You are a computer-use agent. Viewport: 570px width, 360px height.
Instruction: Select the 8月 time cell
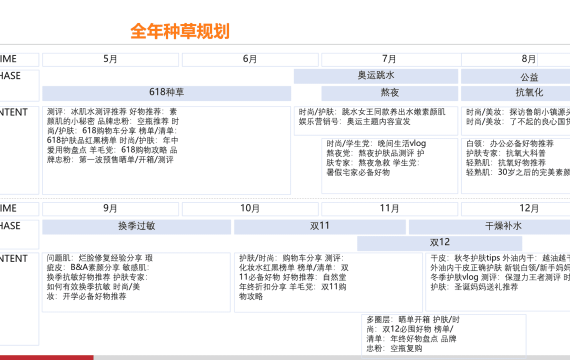pyautogui.click(x=515, y=59)
